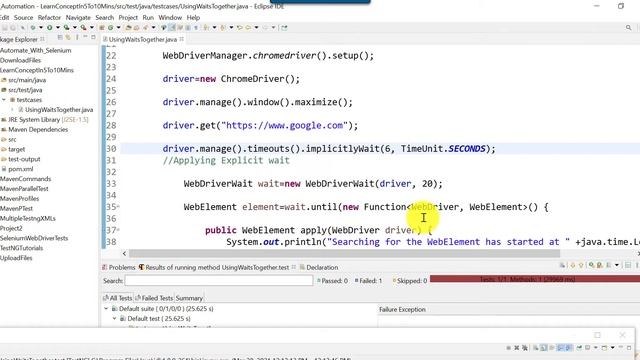
Task: Click the pom.xml file icon
Action: tap(4, 169)
